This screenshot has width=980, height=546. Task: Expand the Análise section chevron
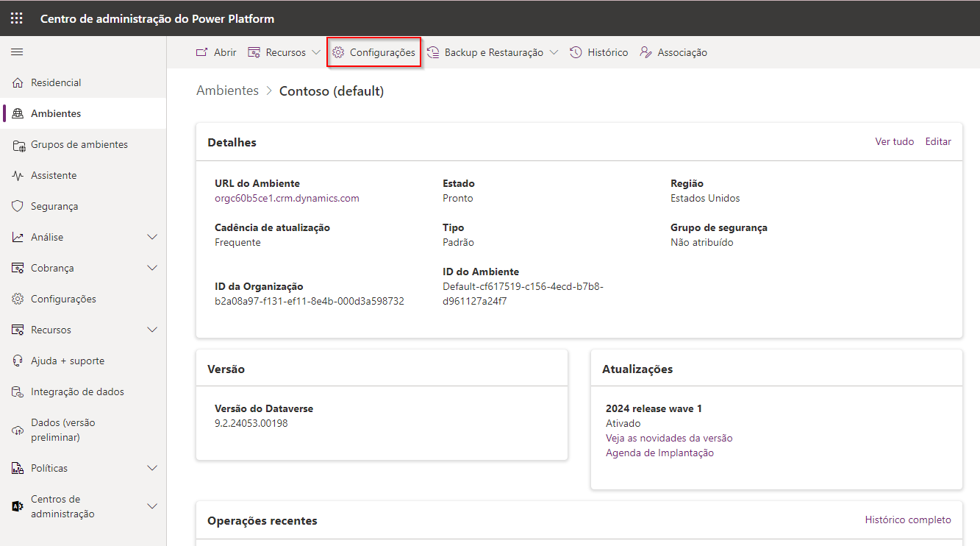click(x=152, y=237)
